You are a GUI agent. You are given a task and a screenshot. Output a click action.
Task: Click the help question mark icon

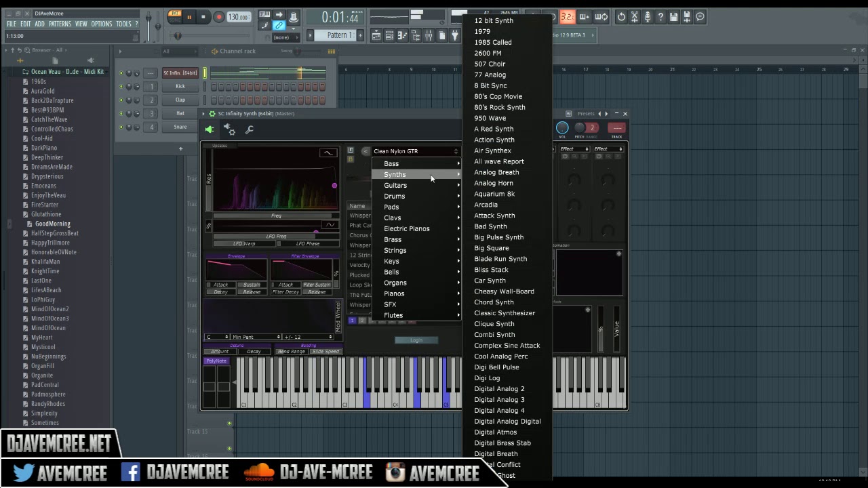pyautogui.click(x=661, y=17)
